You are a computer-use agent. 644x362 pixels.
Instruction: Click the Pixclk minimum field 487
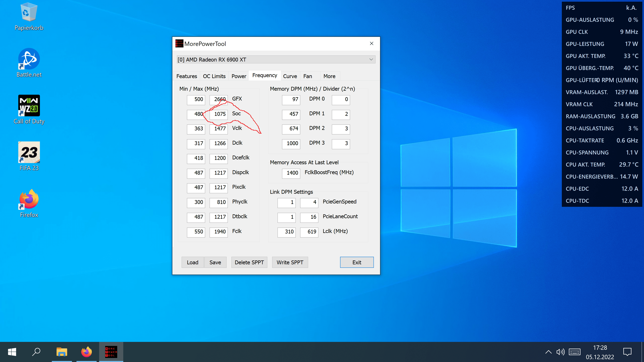[196, 188]
